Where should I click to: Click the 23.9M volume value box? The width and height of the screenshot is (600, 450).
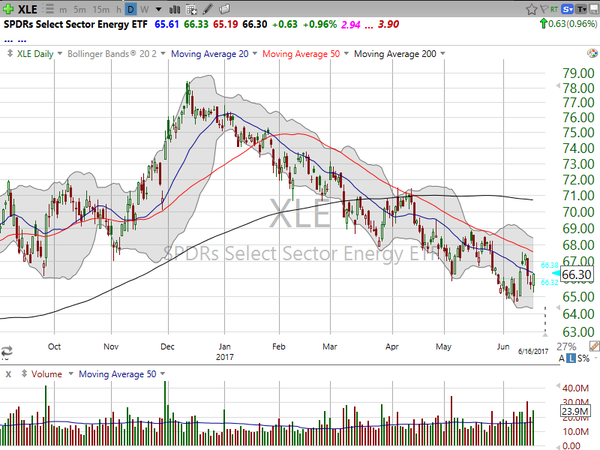click(x=575, y=411)
